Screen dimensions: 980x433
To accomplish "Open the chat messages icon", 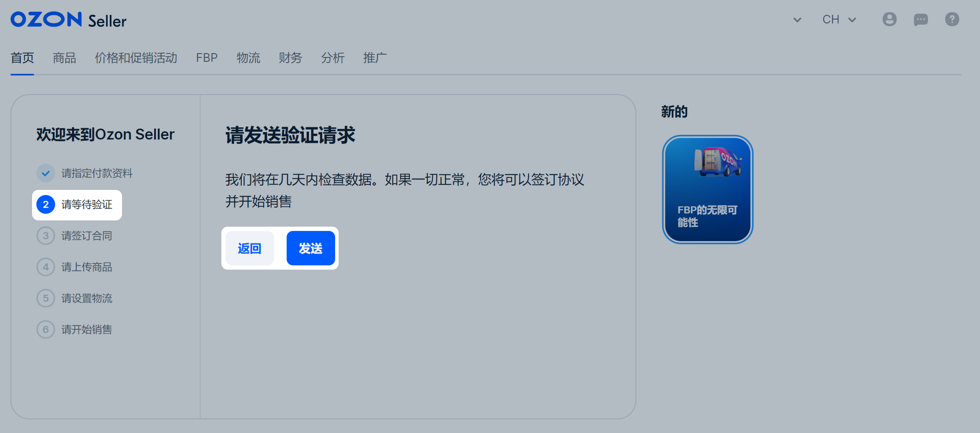I will pyautogui.click(x=921, y=20).
